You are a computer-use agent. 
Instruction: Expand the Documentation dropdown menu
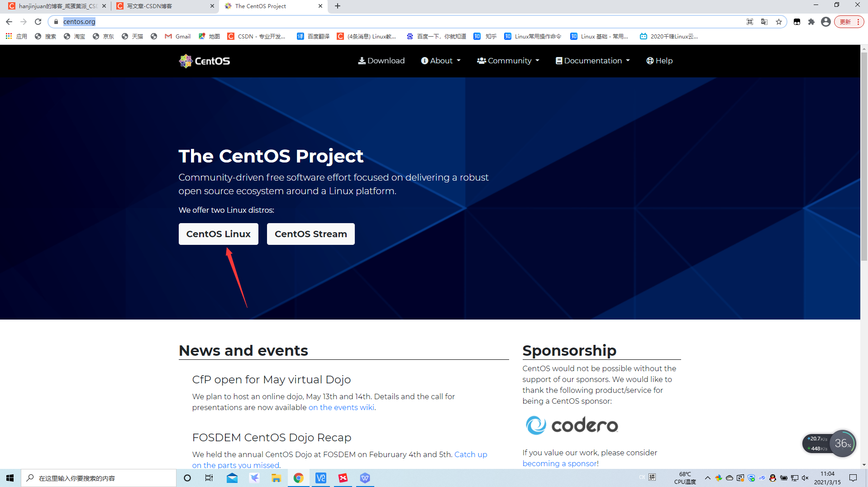[592, 61]
